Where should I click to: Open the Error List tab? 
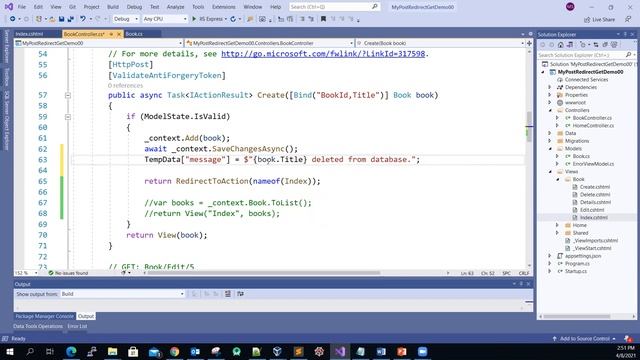tap(77, 327)
